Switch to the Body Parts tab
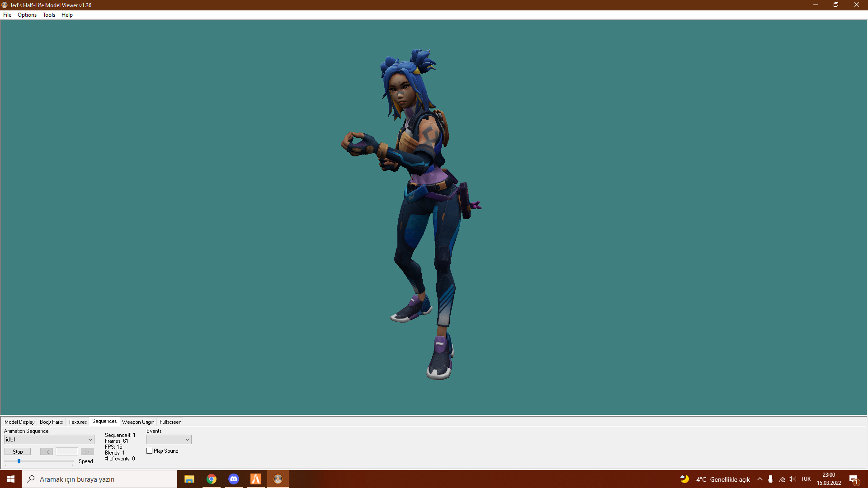868x488 pixels. [x=52, y=422]
